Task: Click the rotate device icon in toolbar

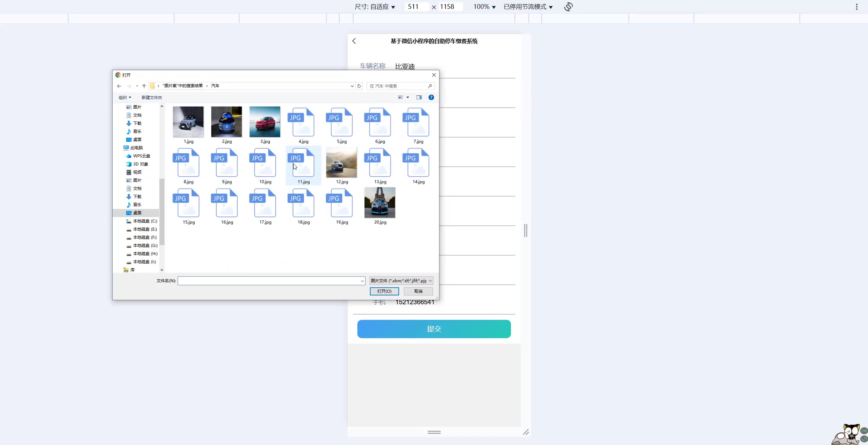Action: tap(568, 7)
